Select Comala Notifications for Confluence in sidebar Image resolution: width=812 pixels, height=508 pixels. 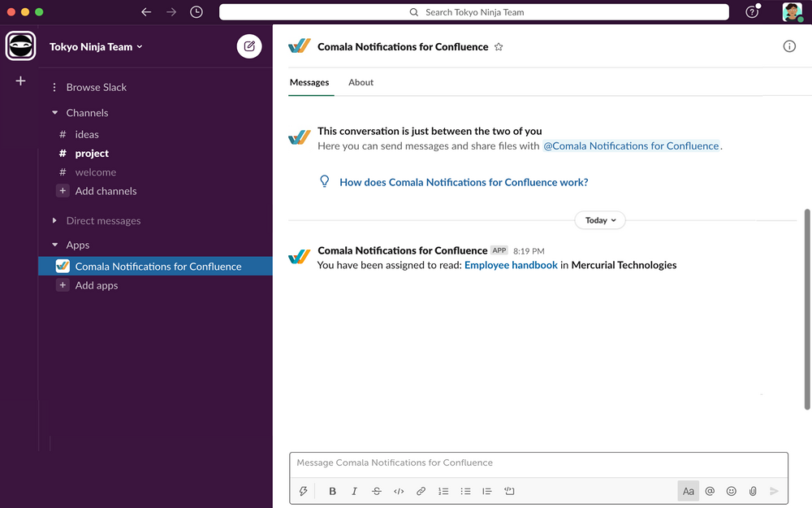(155, 266)
